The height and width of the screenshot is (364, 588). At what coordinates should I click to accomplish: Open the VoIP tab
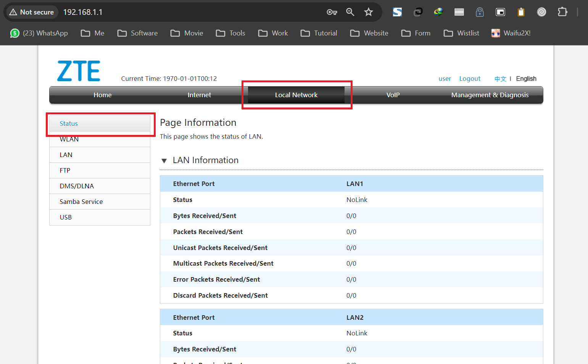click(393, 95)
